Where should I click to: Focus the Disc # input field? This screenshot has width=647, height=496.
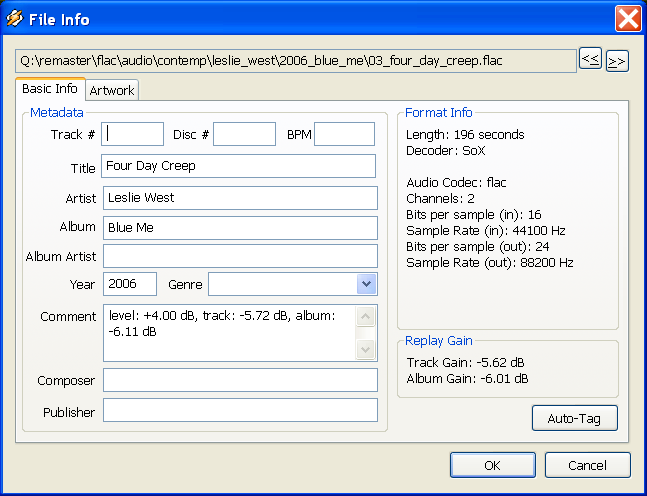244,134
